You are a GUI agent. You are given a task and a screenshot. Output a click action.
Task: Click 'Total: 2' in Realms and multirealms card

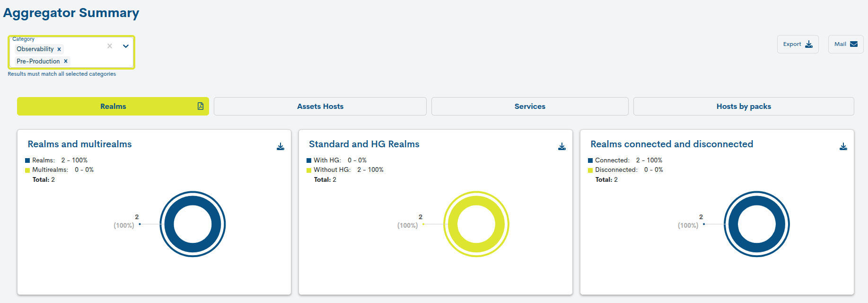coord(44,180)
